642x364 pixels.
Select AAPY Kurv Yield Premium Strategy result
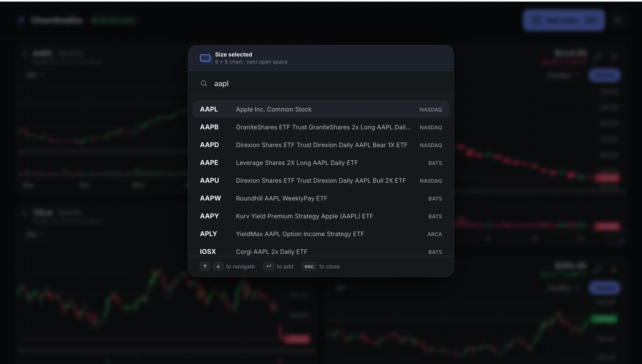coord(321,216)
